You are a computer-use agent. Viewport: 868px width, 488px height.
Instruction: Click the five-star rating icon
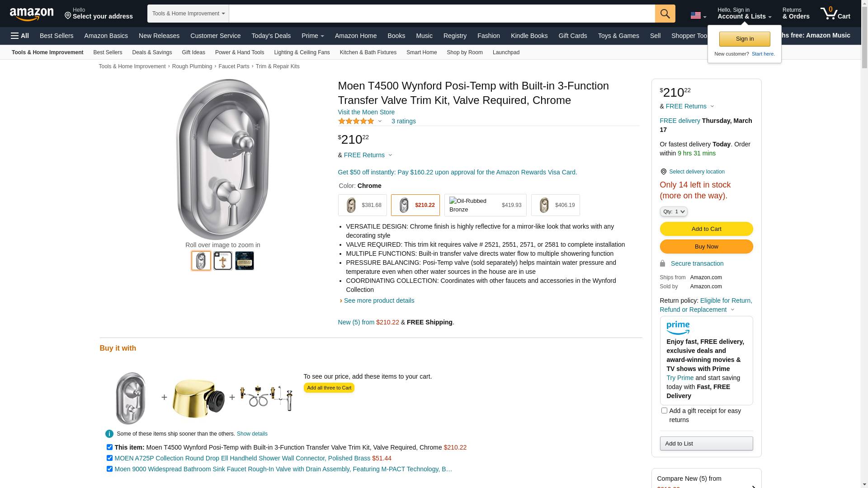(356, 121)
